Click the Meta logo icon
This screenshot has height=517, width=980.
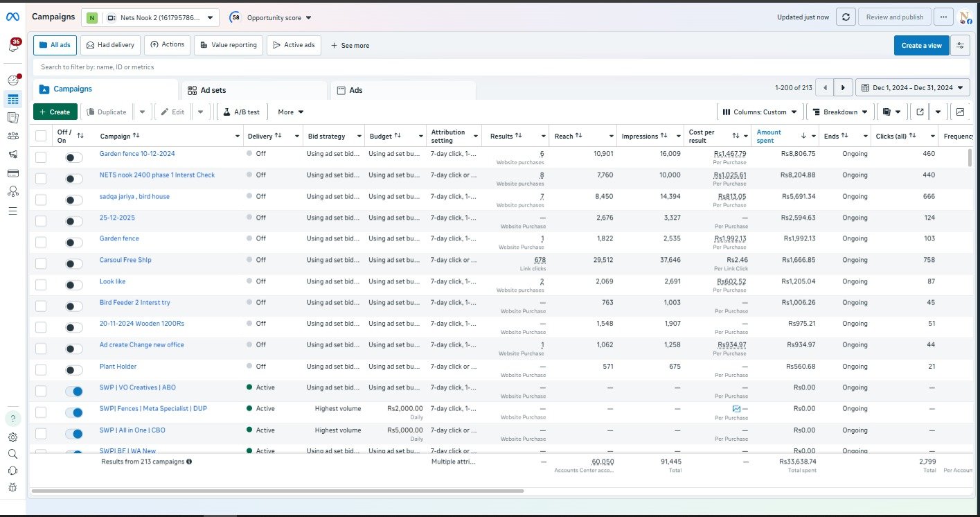click(x=12, y=17)
